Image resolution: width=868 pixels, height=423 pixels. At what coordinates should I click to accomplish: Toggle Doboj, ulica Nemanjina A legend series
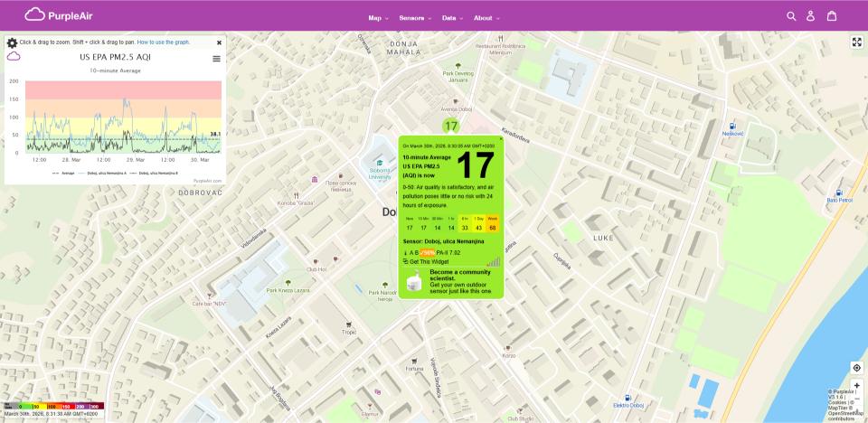[x=103, y=174]
